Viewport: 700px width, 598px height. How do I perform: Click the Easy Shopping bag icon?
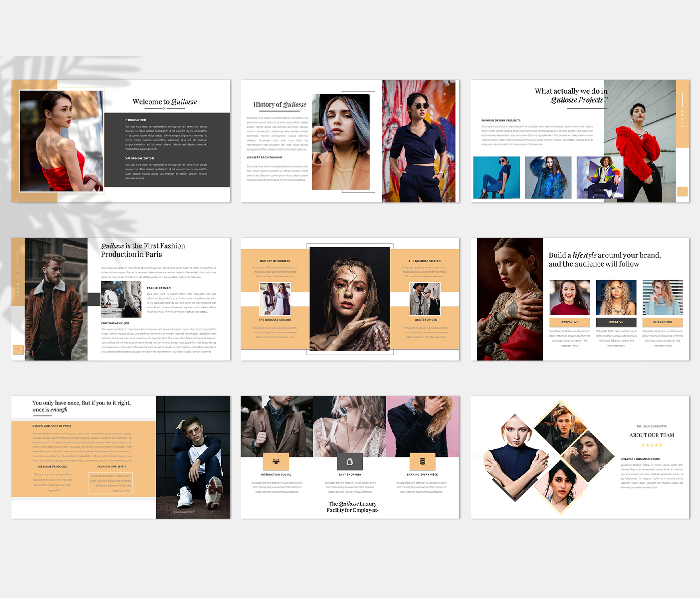point(350,461)
